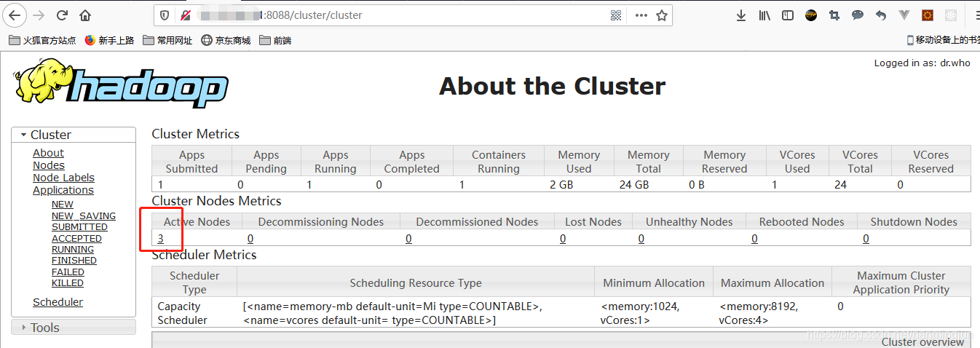Click the Hadoop elephant logo
980x348 pixels.
click(x=120, y=83)
